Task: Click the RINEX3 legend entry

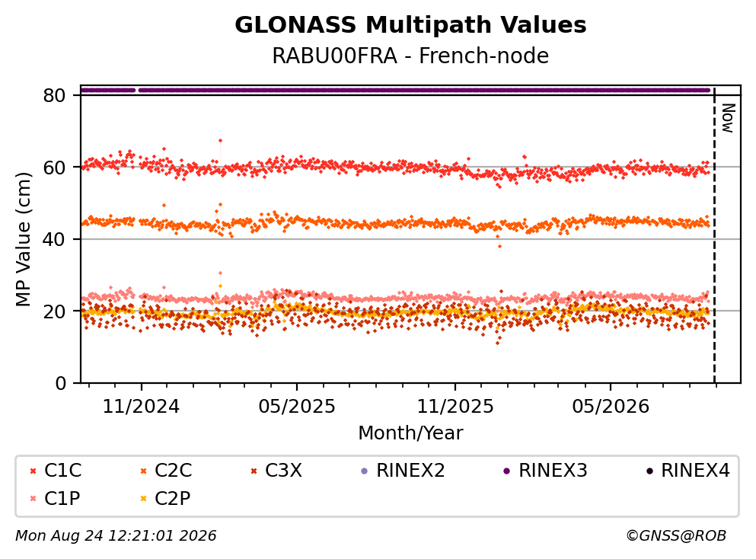Action: click(545, 470)
